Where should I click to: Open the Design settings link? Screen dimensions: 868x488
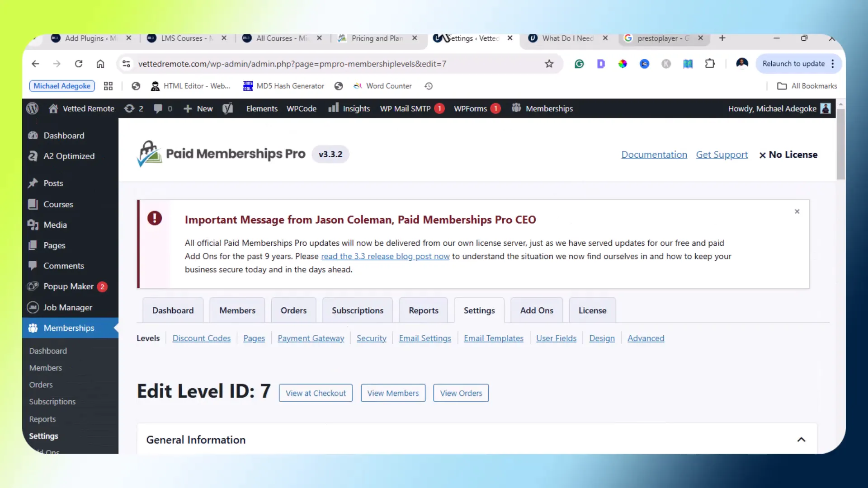pos(602,338)
